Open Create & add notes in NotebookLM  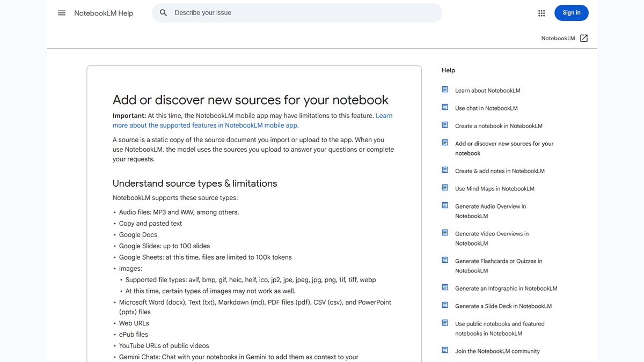[x=500, y=171]
